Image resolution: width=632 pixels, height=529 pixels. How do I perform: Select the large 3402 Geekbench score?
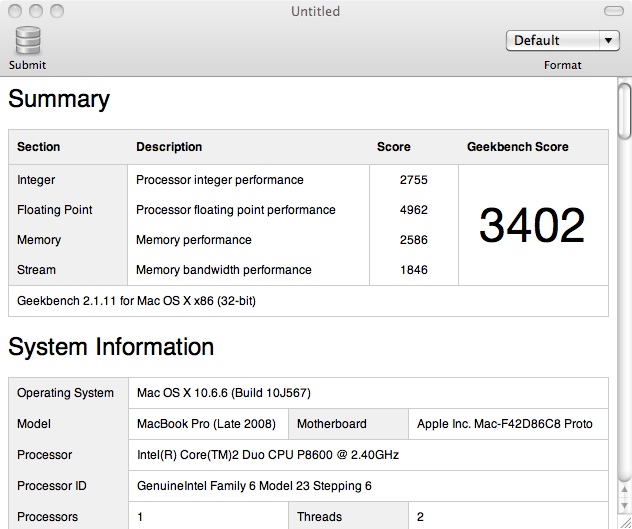coord(531,225)
